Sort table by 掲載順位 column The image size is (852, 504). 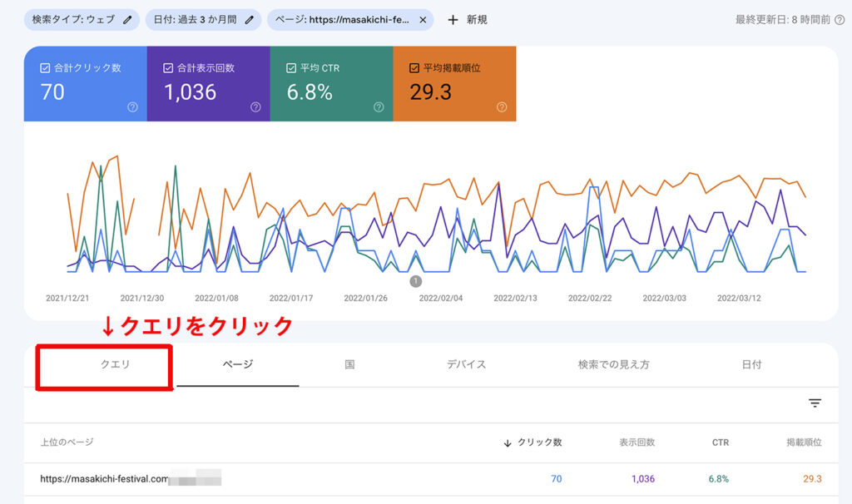[805, 442]
